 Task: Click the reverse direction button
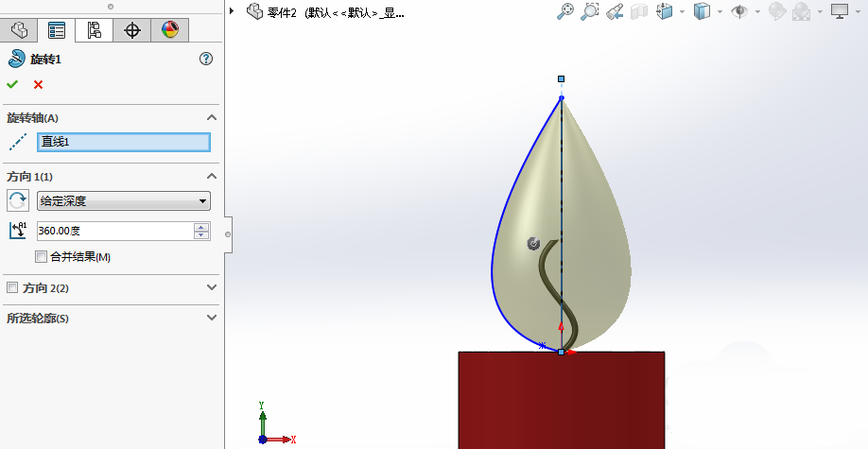pos(18,199)
